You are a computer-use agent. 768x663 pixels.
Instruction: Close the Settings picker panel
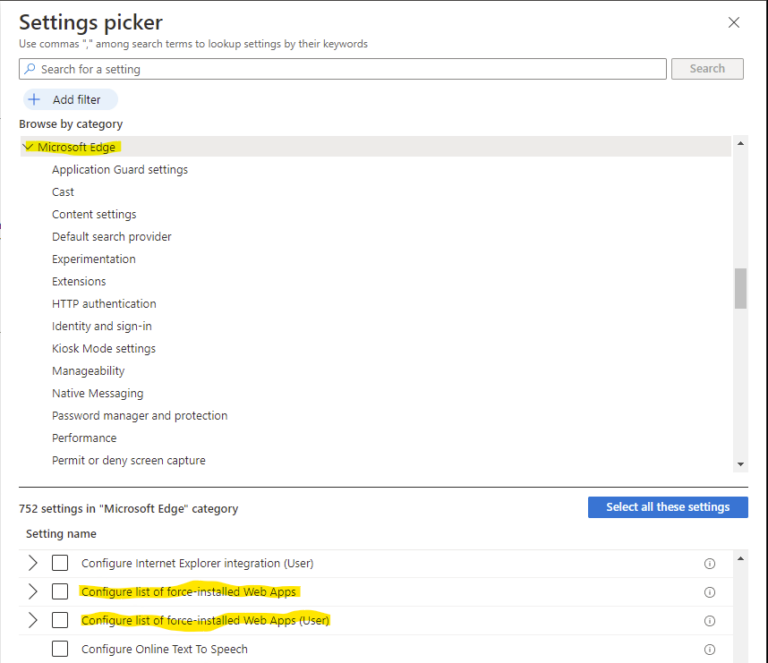click(x=733, y=23)
